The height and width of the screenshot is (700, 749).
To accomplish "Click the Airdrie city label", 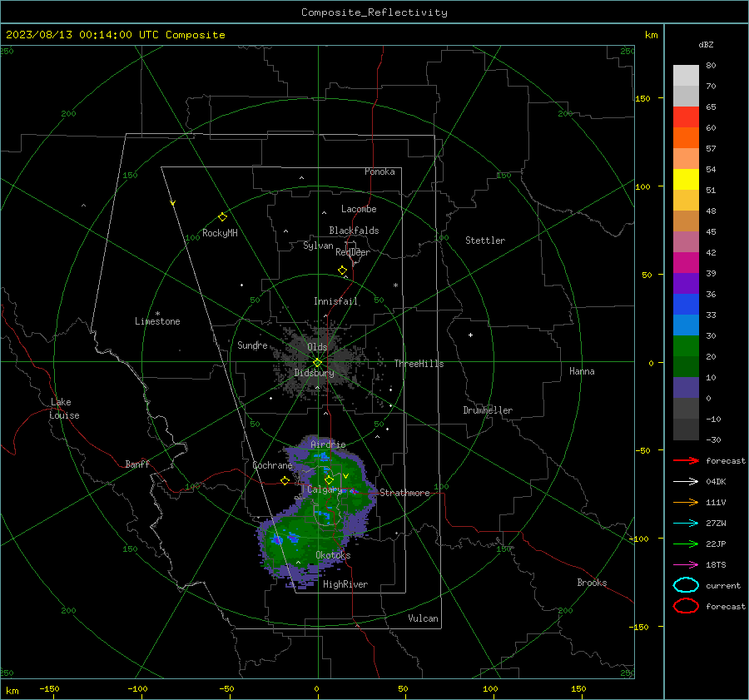I will pos(328,444).
